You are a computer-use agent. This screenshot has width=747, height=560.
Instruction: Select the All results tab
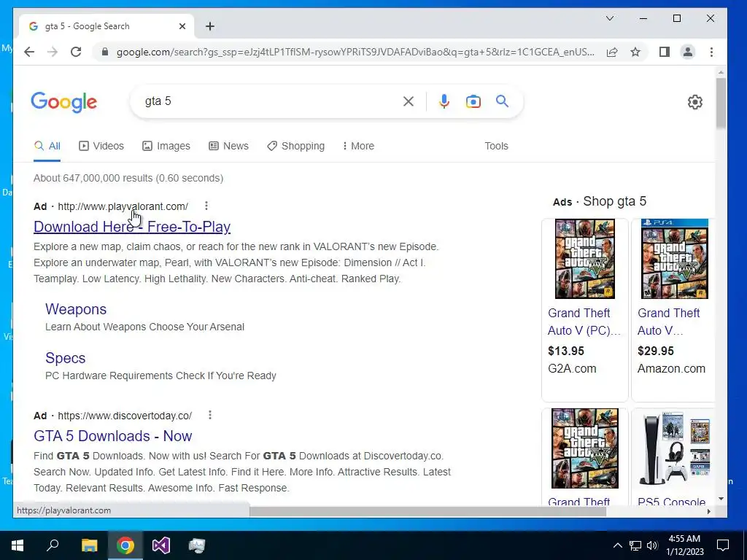tap(47, 146)
